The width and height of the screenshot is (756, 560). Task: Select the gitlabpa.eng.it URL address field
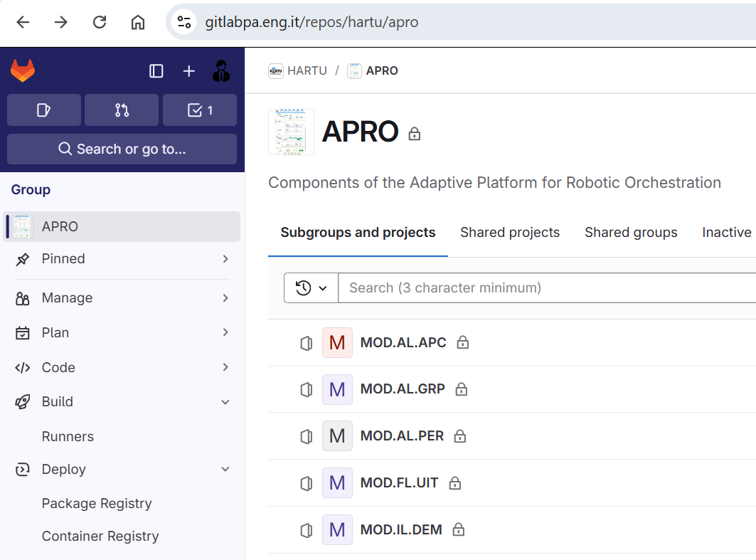[x=312, y=22]
